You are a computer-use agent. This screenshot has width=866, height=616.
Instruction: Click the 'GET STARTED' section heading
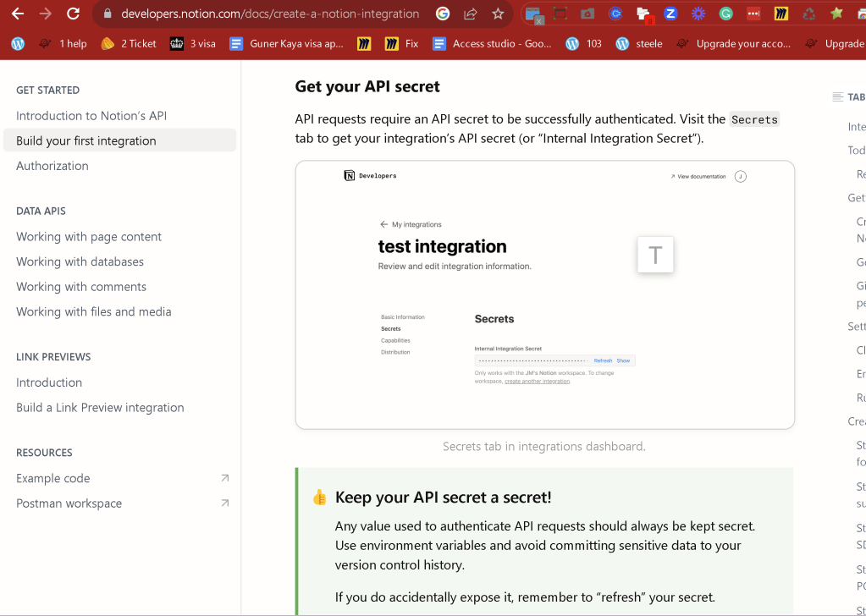(x=47, y=91)
